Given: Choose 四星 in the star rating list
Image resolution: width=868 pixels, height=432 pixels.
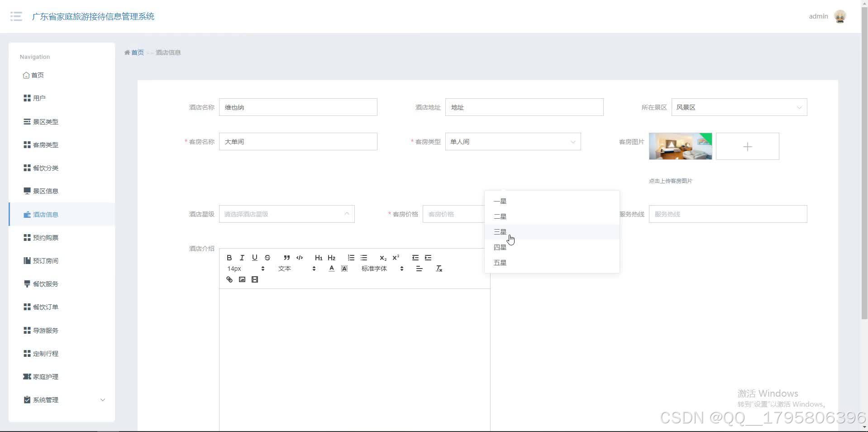Looking at the screenshot, I should point(552,247).
